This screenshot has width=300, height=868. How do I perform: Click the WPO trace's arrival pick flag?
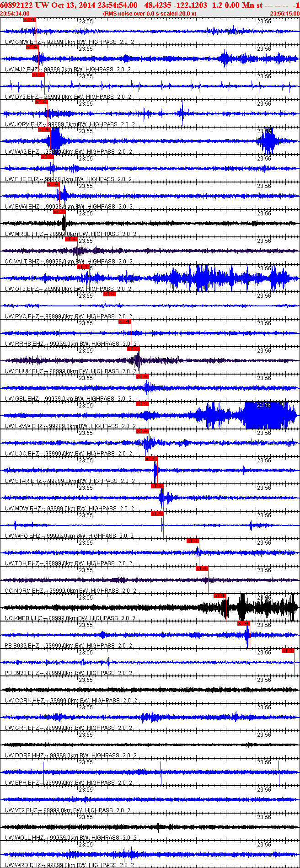pos(157,514)
